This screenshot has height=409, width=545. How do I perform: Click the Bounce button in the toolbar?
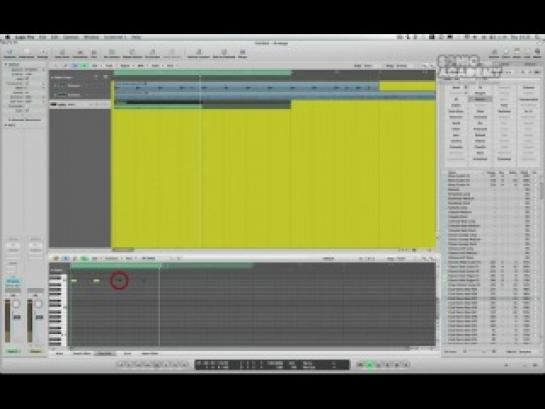pyautogui.click(x=494, y=53)
